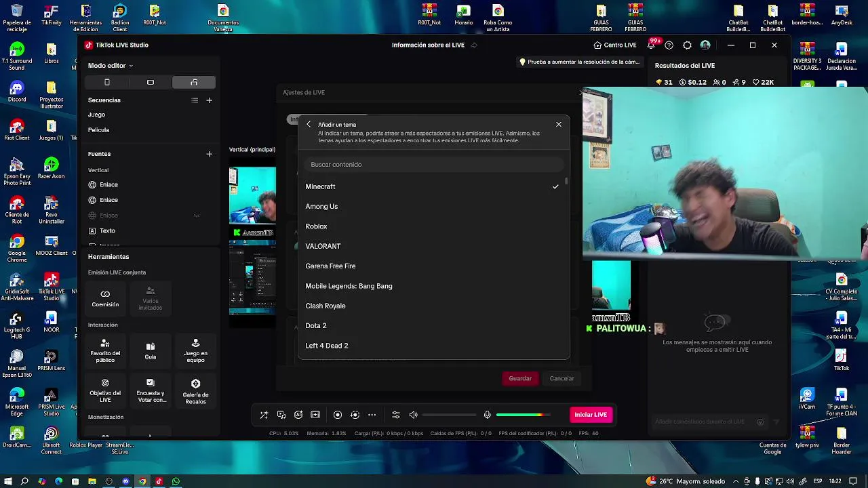This screenshot has height=488, width=868.
Task: Open Información sobre el LIVE share icon
Action: (474, 45)
